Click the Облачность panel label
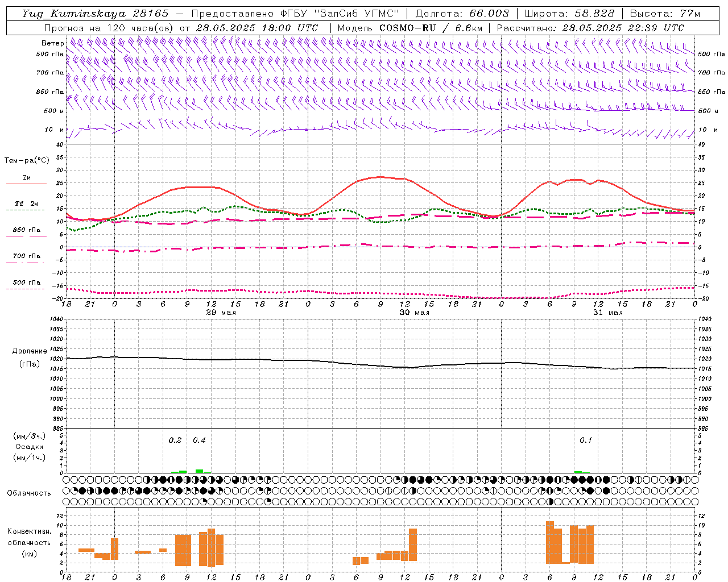The height and width of the screenshot is (582, 728). pos(29,493)
